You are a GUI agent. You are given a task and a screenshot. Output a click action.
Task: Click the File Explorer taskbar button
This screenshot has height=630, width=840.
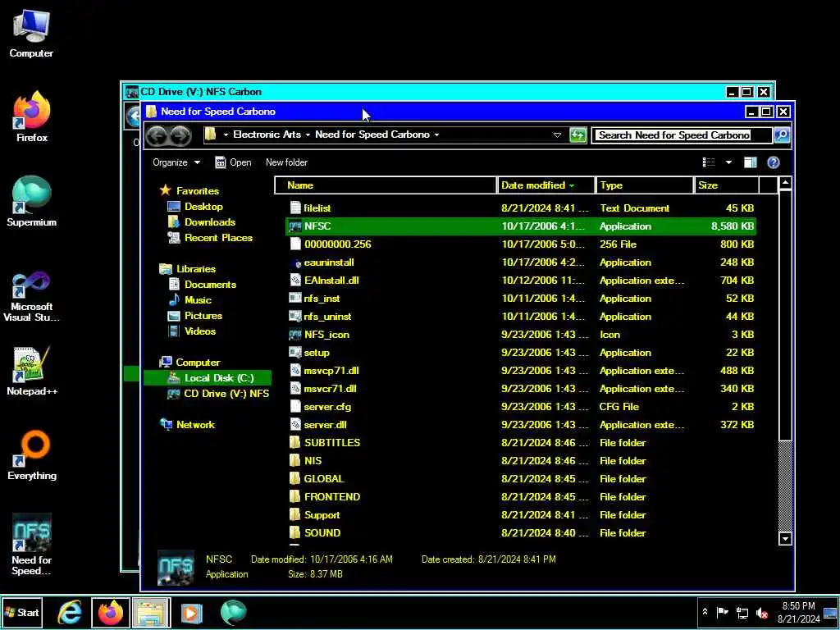[151, 612]
